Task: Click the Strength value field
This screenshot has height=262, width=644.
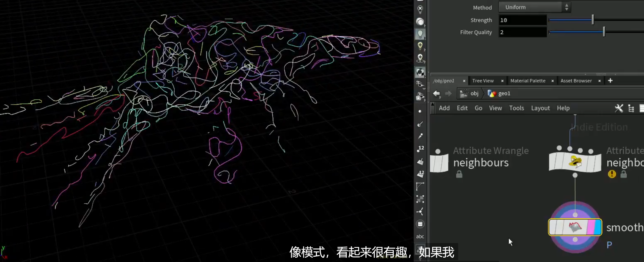Action: (523, 20)
